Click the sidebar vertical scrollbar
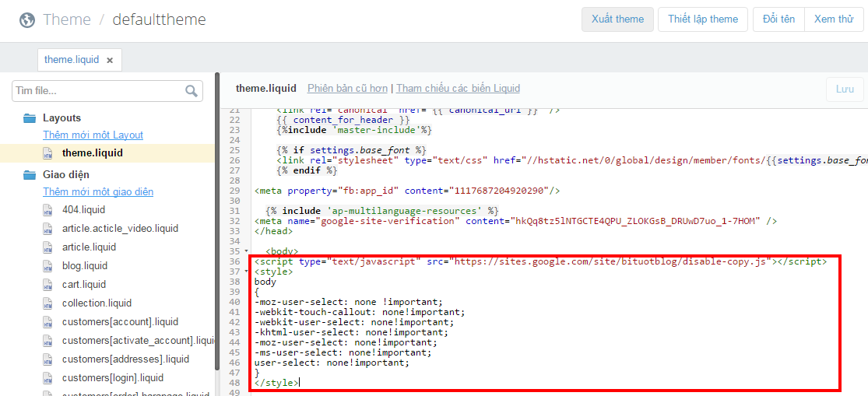 (217, 221)
